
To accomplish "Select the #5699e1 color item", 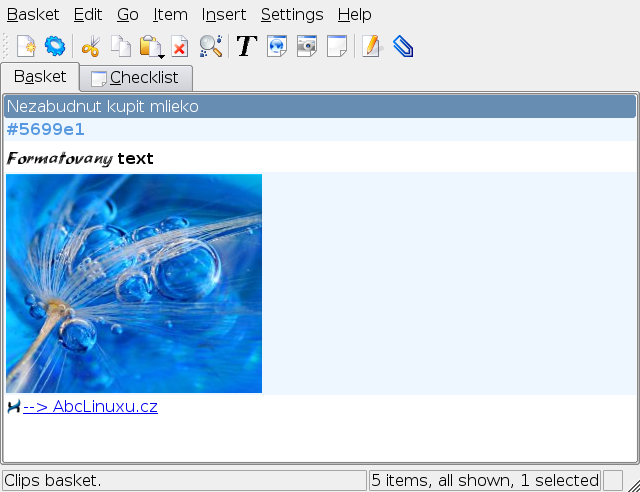I will coord(46,129).
